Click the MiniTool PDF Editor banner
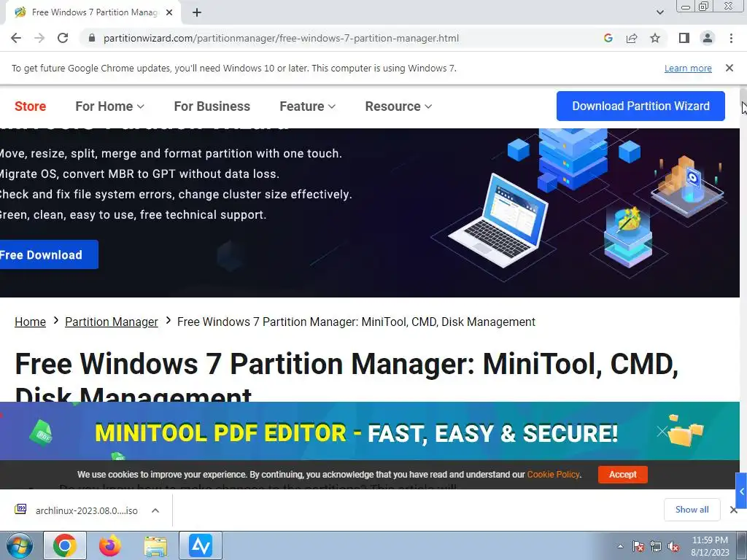This screenshot has height=560, width=747. point(356,432)
